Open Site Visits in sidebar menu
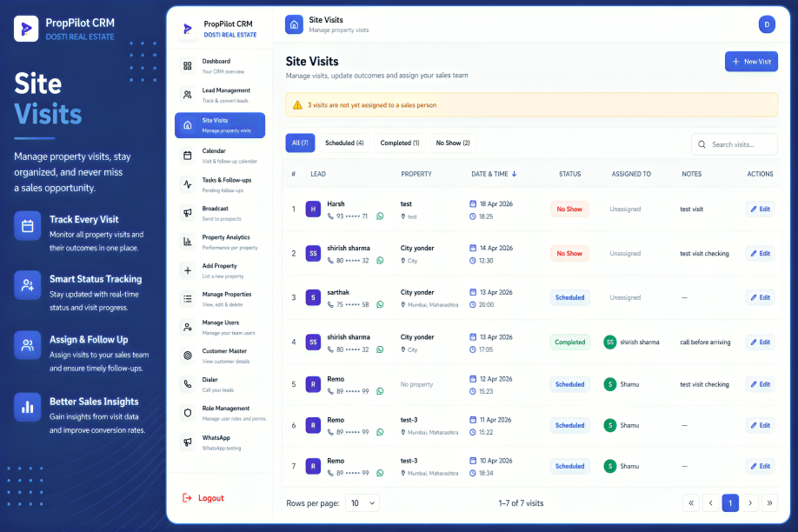Screen dimensions: 798x532 click(220, 125)
